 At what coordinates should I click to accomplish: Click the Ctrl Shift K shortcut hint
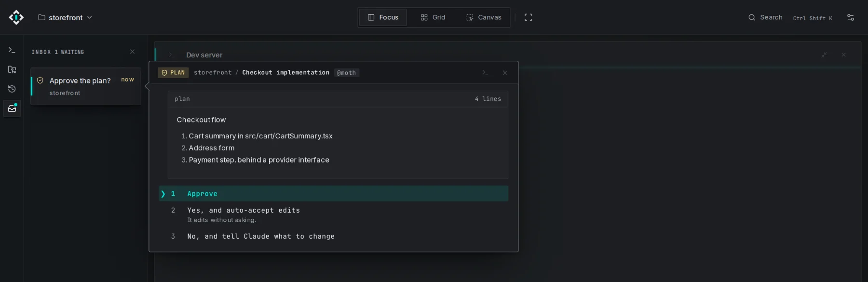click(x=813, y=18)
